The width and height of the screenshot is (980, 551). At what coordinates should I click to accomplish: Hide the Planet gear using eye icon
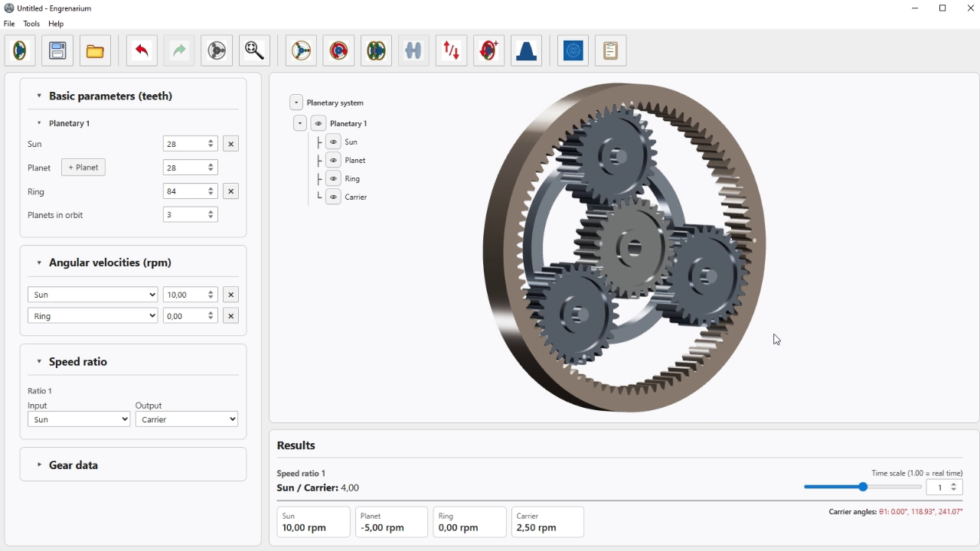(333, 160)
